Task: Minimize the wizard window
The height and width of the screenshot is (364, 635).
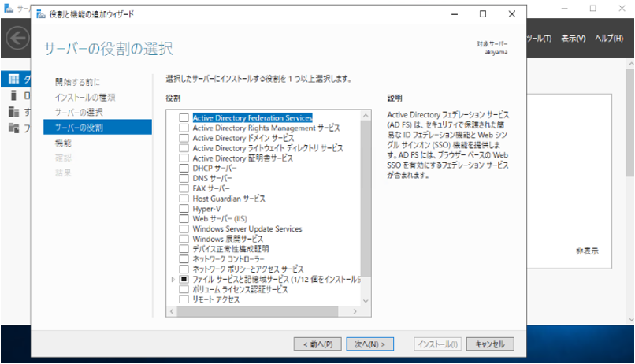Action: tap(455, 14)
